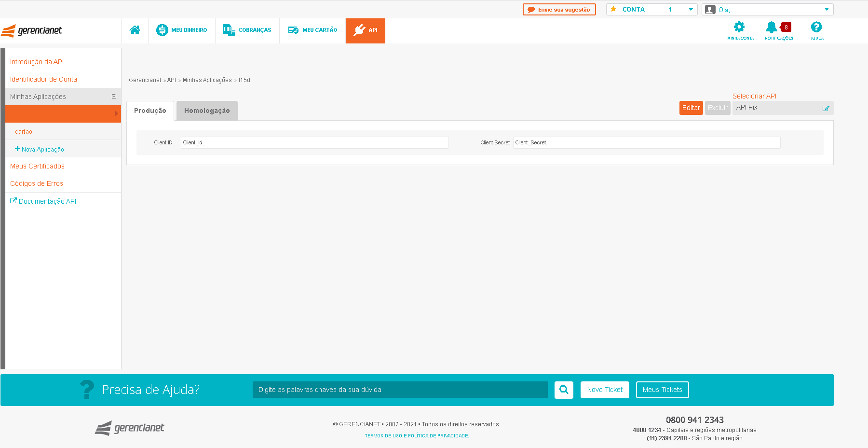
Task: Open the CONTA account dropdown
Action: pyautogui.click(x=651, y=10)
